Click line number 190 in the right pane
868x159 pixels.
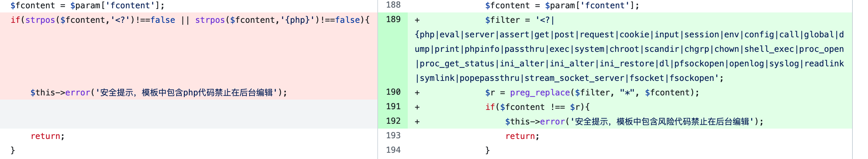tap(393, 92)
